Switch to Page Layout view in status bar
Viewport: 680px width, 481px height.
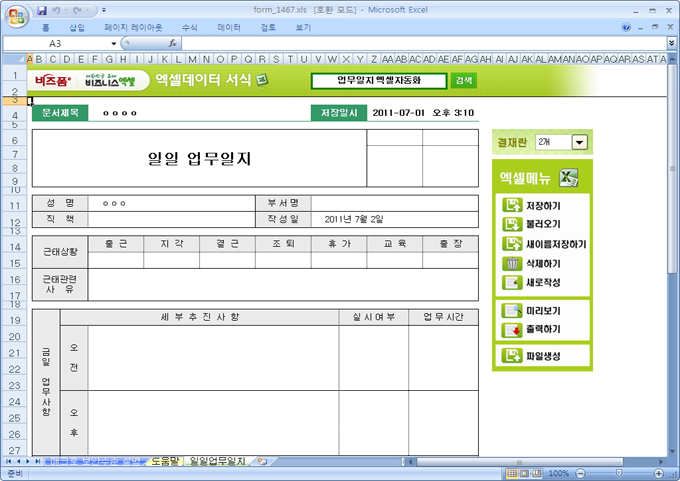pyautogui.click(x=525, y=473)
